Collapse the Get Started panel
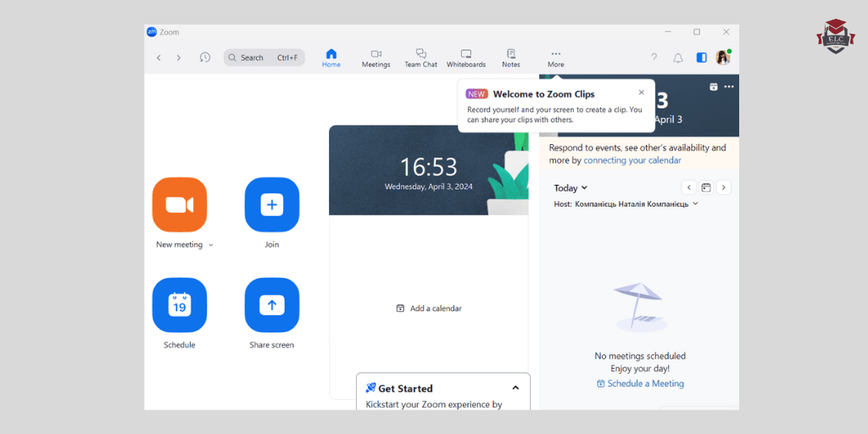Screen dimensions: 868x434 click(x=515, y=388)
